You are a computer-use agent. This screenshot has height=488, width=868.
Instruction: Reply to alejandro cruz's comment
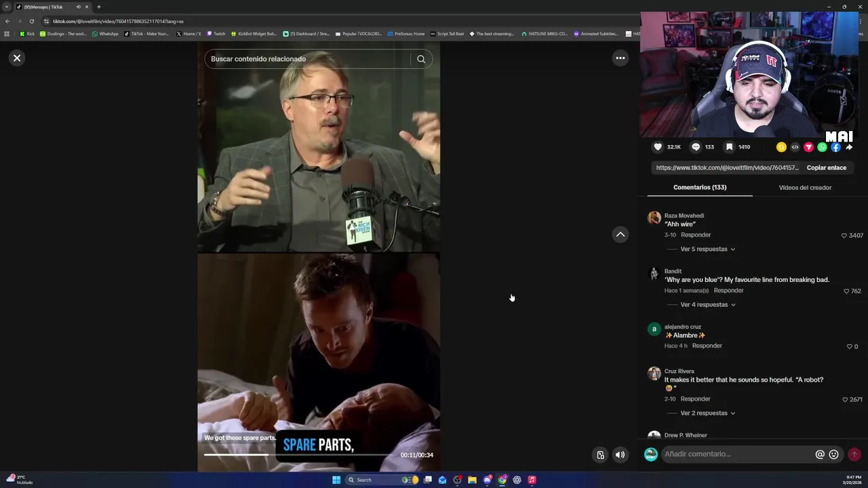[x=707, y=346]
